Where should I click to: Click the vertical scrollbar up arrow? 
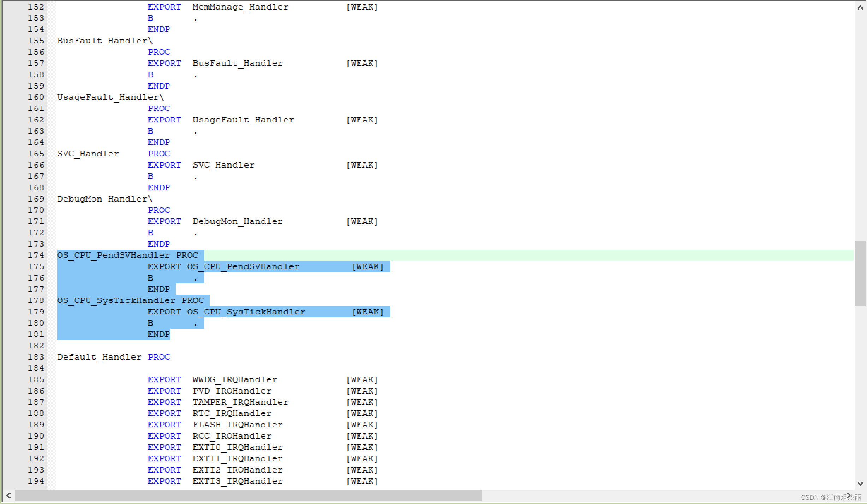pos(860,7)
